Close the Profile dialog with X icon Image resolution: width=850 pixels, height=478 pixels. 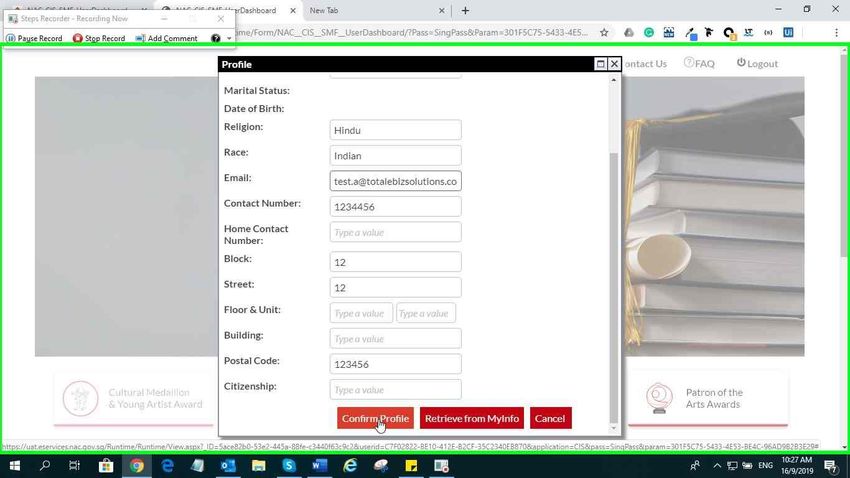tap(614, 64)
